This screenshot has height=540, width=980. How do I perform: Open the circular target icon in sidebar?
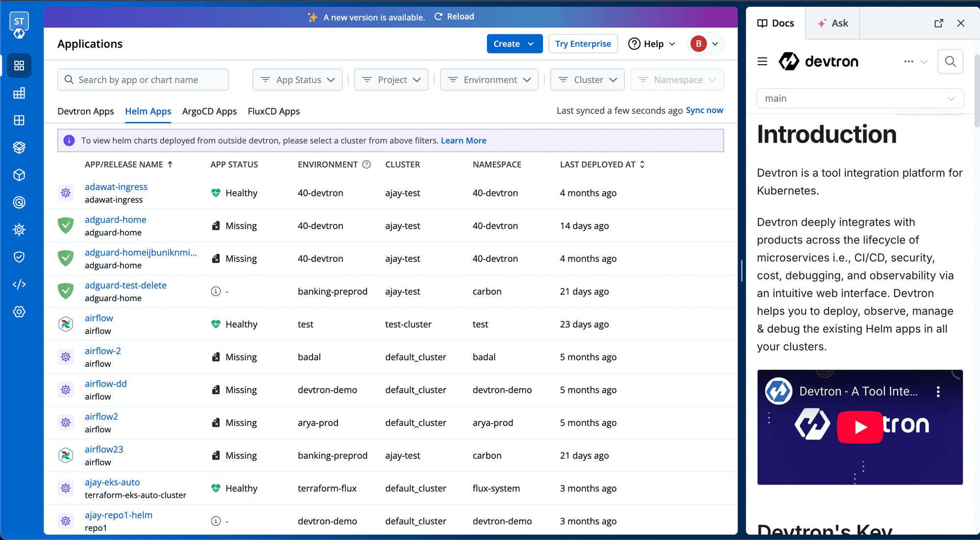tap(19, 202)
